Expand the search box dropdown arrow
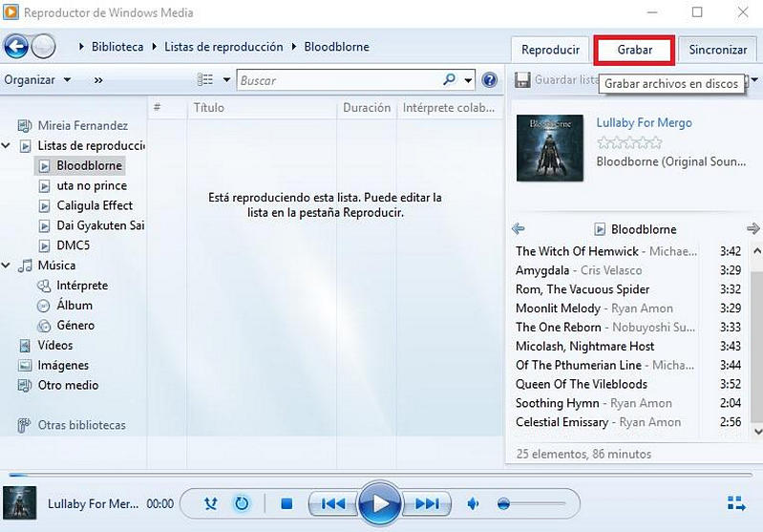This screenshot has width=763, height=532. 468,80
